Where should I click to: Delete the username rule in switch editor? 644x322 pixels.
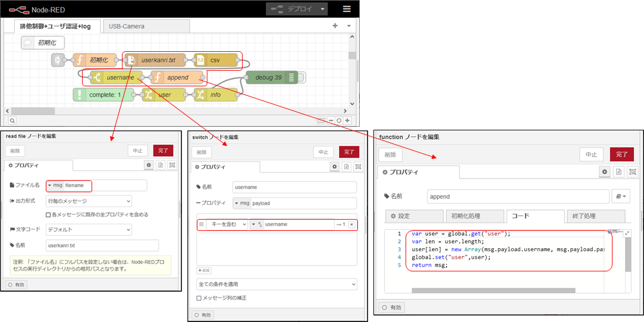tap(351, 224)
